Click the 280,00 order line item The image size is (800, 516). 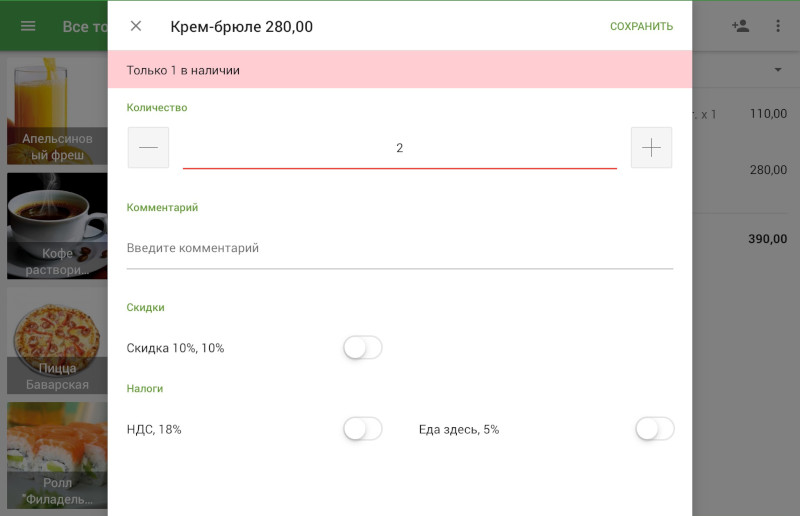745,170
